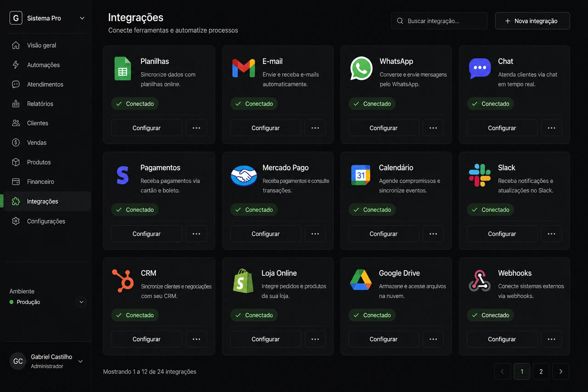Open the Produção environment dropdown

coord(81,302)
